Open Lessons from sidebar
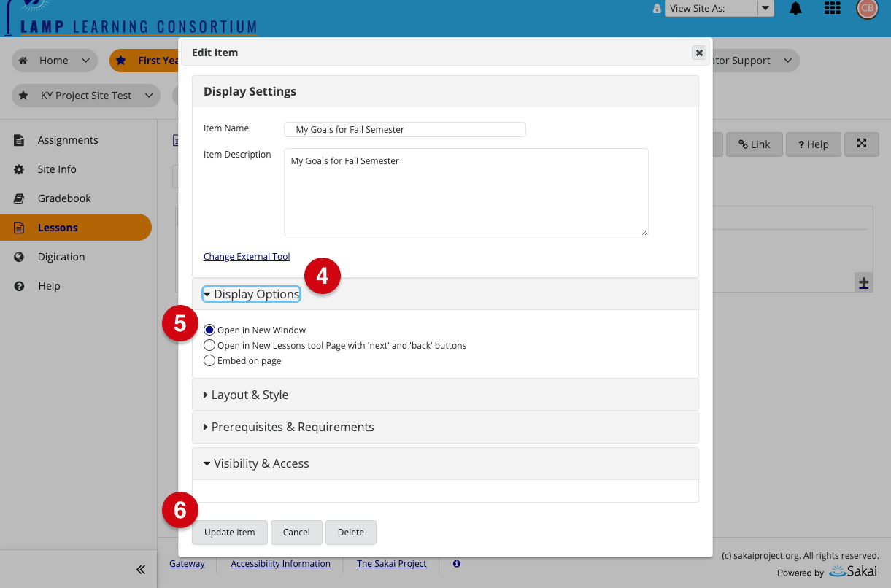891x588 pixels. [76, 228]
